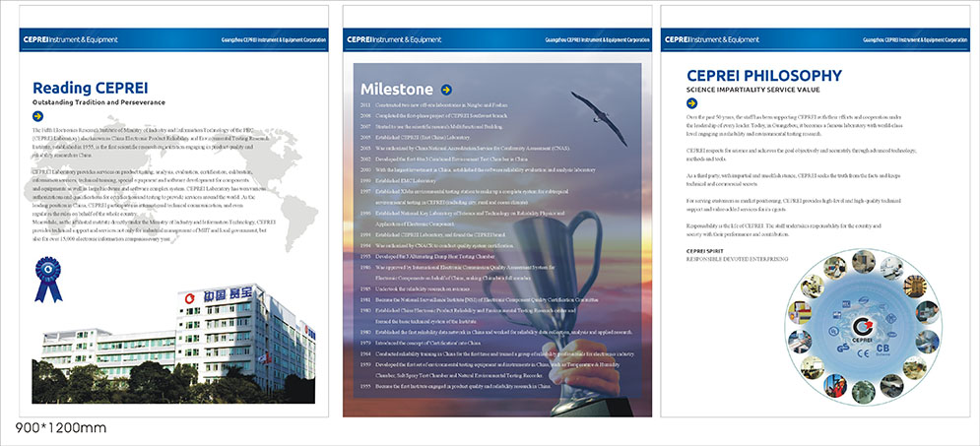
Task: Click the arrow icon under SCIENCE IMPARTIALITY SERVICE VALUE
Action: (x=691, y=103)
